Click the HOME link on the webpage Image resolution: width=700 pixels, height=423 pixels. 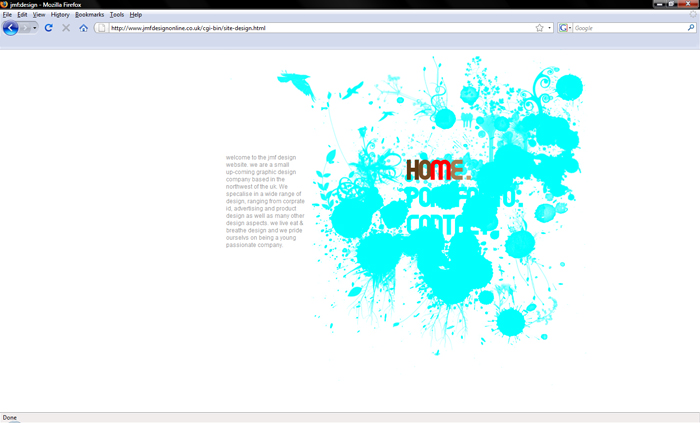click(438, 170)
